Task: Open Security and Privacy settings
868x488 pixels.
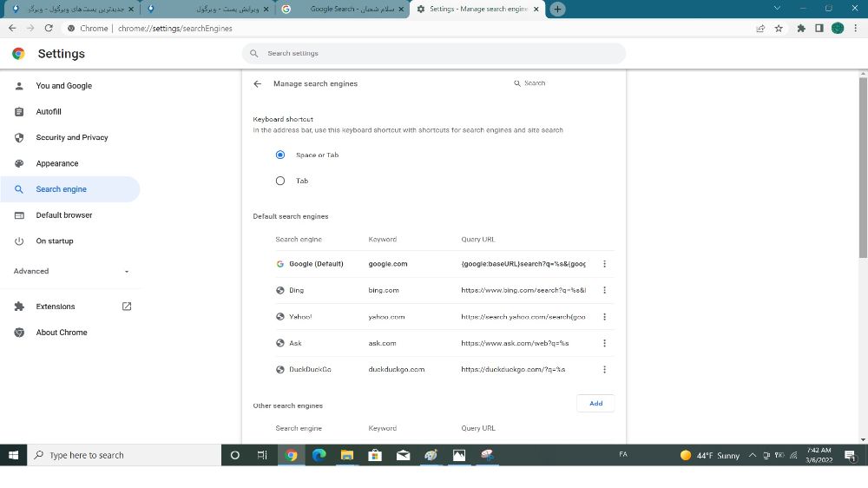Action: (70, 137)
